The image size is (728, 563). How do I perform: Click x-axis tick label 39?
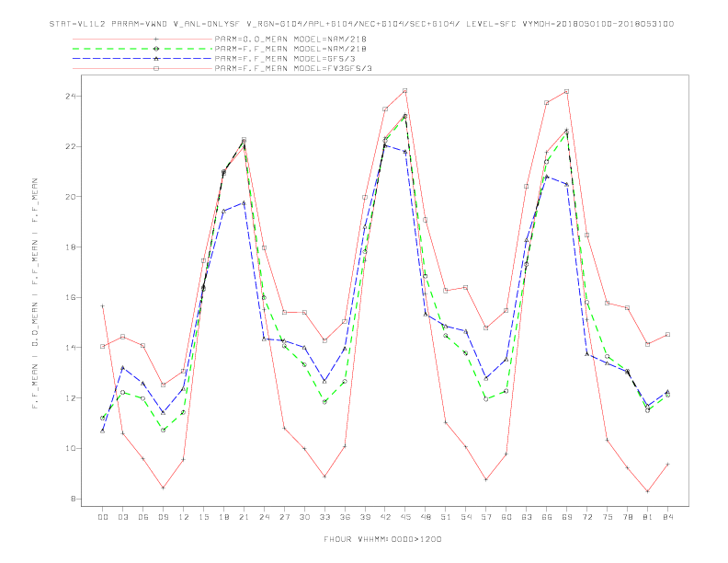365,517
